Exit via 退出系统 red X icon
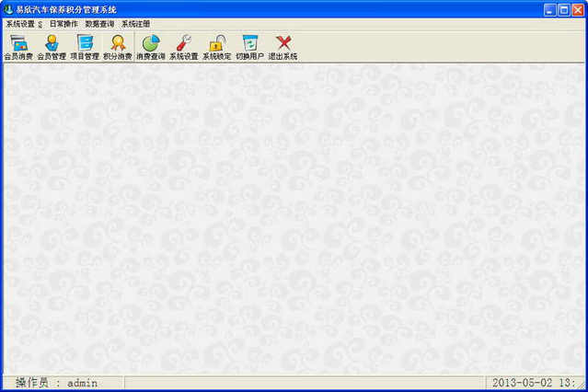The image size is (588, 392). tap(282, 47)
